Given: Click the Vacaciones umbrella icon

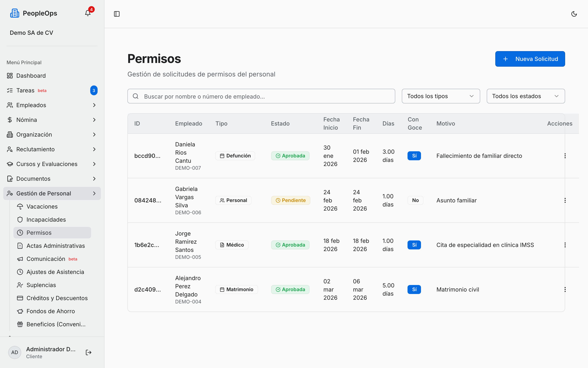Looking at the screenshot, I should click(x=20, y=206).
